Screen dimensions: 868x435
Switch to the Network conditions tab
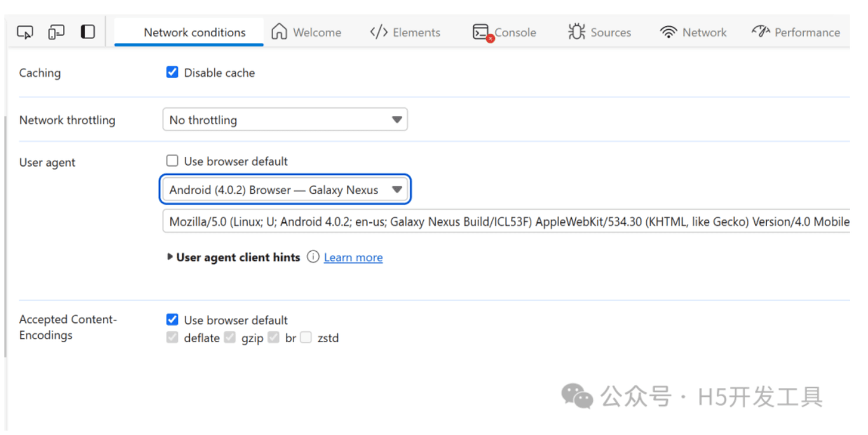(194, 32)
